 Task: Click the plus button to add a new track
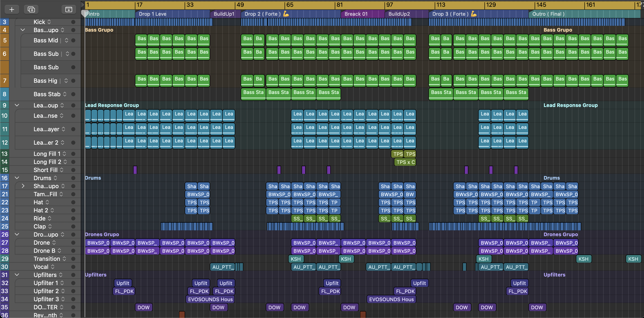(x=12, y=9)
